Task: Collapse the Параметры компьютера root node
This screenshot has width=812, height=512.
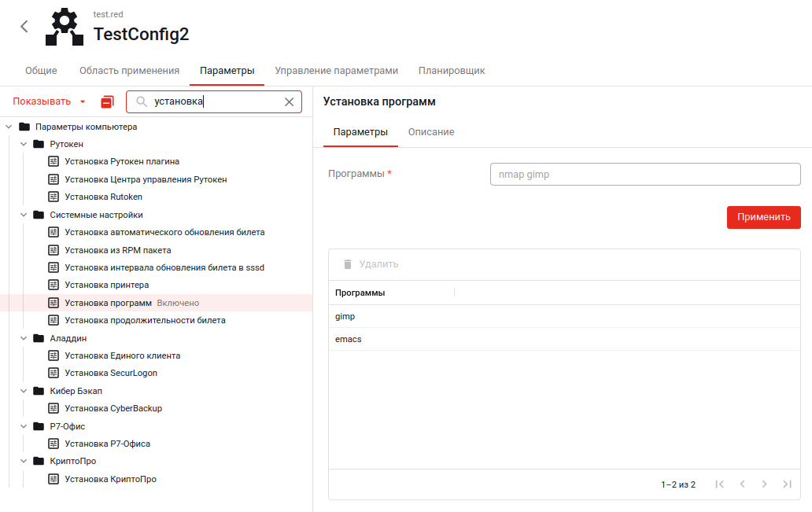Action: 9,127
